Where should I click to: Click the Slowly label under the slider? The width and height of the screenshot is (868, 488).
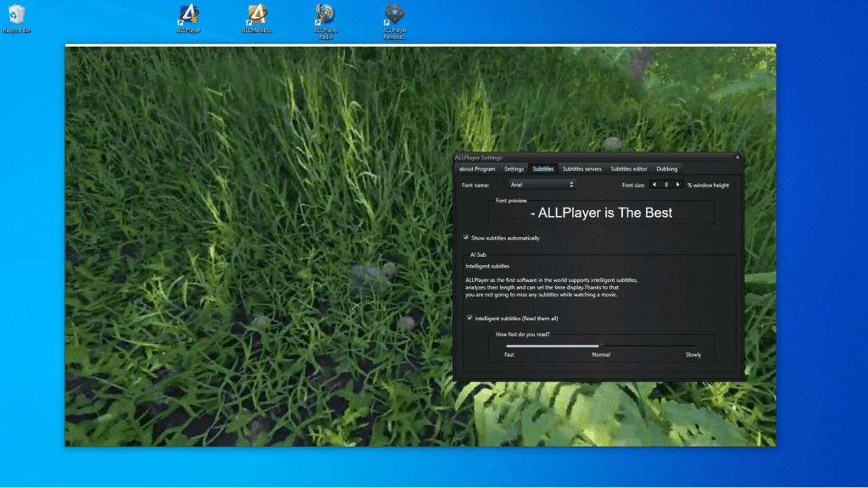(x=693, y=355)
